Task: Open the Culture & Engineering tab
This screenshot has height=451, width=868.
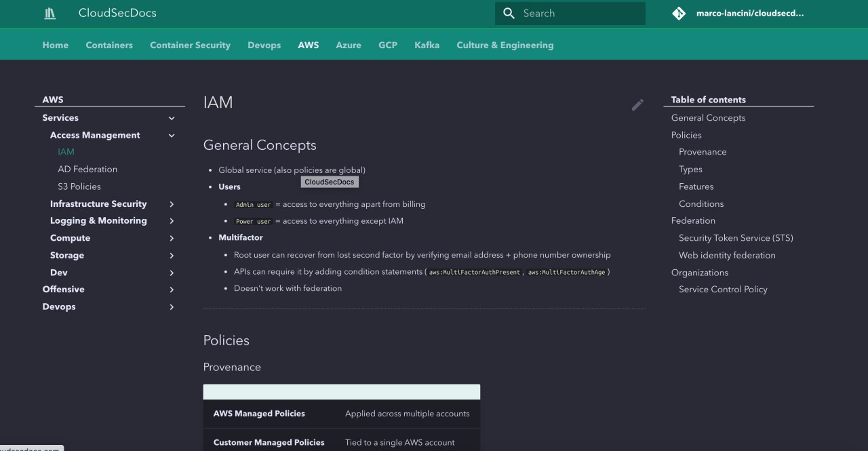Action: click(505, 45)
